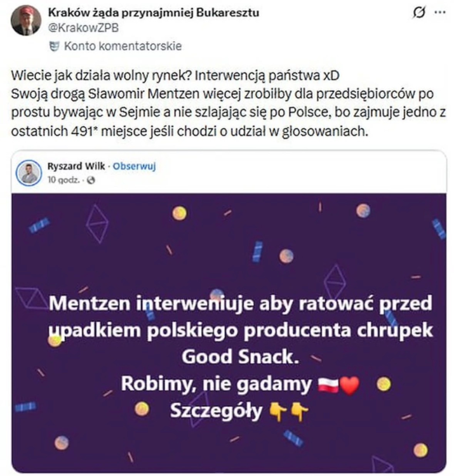Click the public globe icon by timestamp
Screen dimensions: 454x476
pyautogui.click(x=91, y=180)
